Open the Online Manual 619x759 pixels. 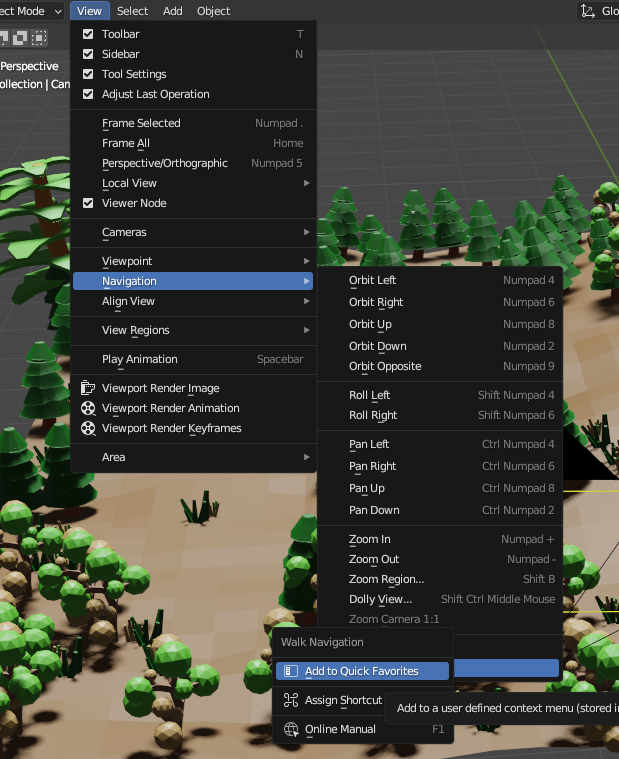pyautogui.click(x=362, y=729)
